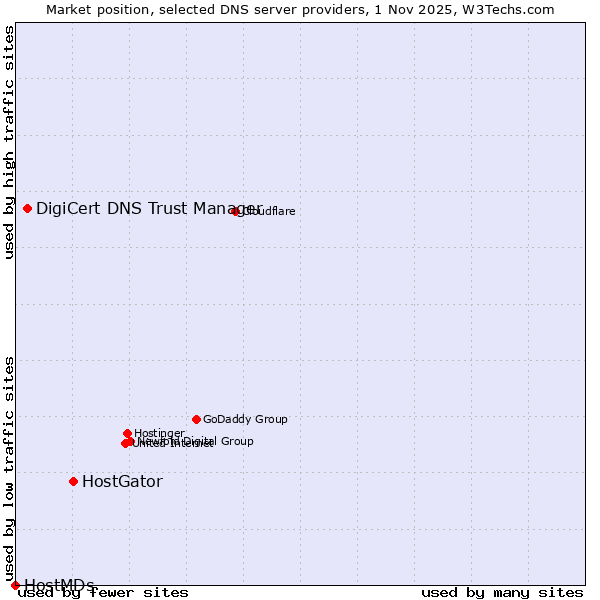Click the Hostinger data point marker
The width and height of the screenshot is (600, 600).
pyautogui.click(x=127, y=433)
